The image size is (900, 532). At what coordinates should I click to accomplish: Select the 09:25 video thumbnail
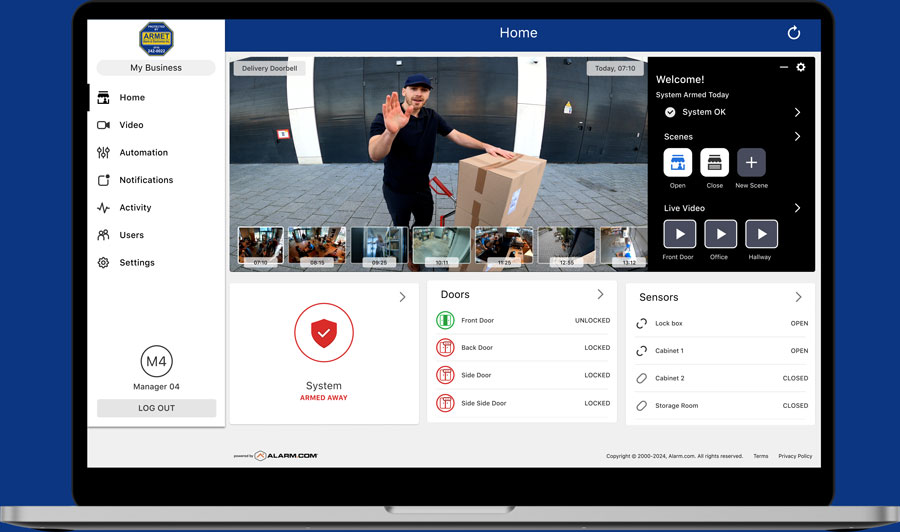[379, 246]
